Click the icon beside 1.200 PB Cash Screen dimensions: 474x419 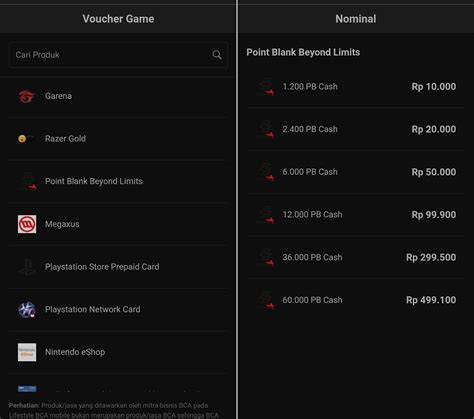(x=266, y=87)
